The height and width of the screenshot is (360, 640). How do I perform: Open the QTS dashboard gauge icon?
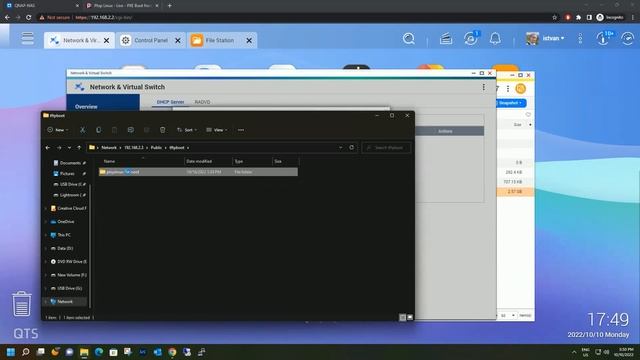tap(628, 39)
